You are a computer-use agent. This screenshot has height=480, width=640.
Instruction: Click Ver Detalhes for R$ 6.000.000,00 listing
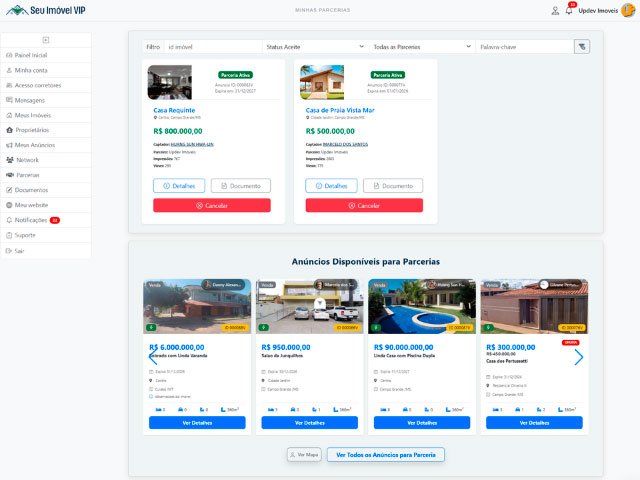(x=197, y=423)
